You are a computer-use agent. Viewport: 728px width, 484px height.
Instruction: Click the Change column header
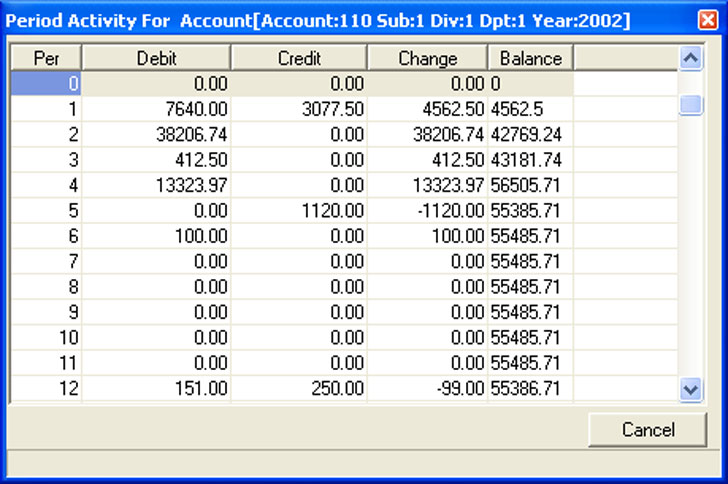[428, 58]
